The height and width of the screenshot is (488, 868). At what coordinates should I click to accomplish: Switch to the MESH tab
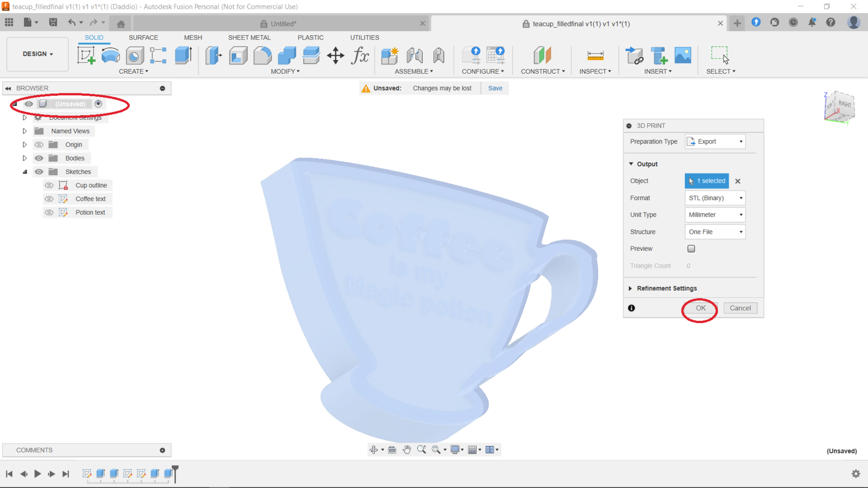tap(193, 38)
